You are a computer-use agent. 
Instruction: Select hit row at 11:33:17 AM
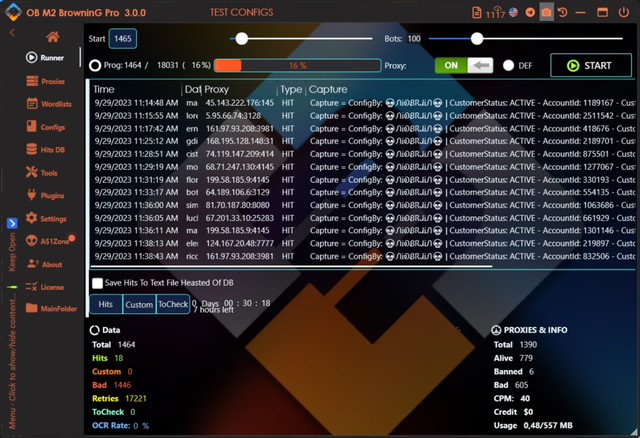click(x=363, y=192)
